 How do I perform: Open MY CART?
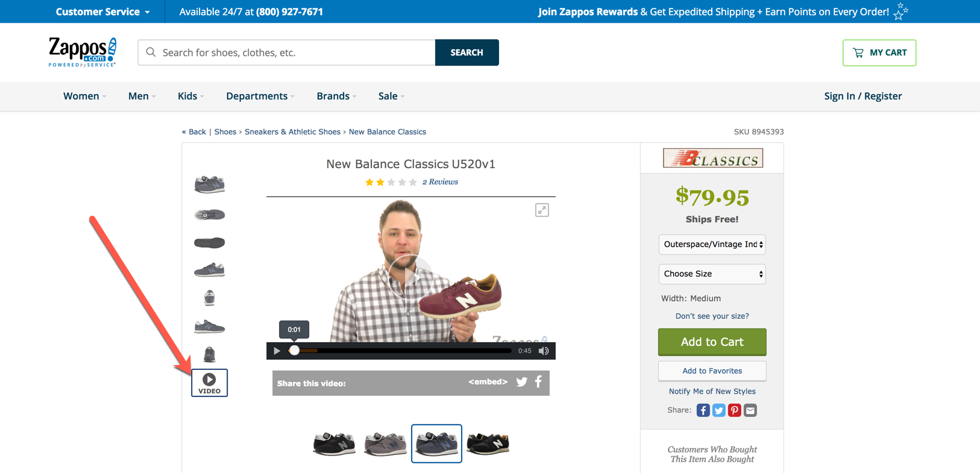point(879,53)
